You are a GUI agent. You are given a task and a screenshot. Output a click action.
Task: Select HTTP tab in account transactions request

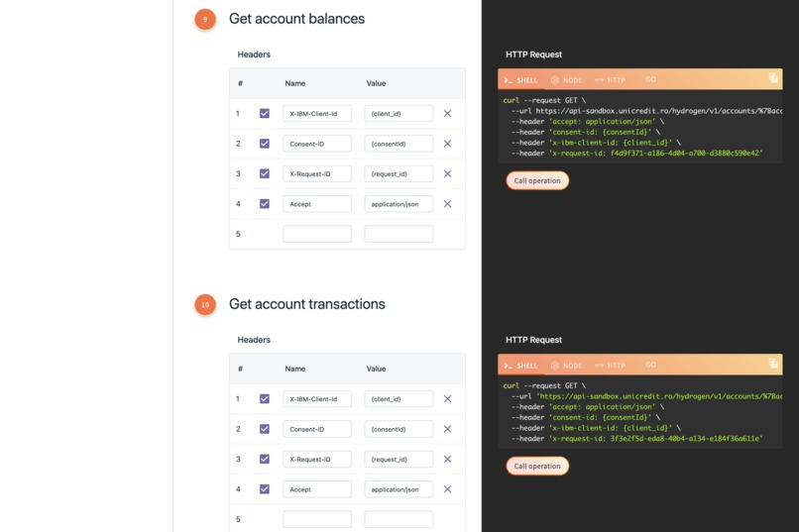[610, 366]
